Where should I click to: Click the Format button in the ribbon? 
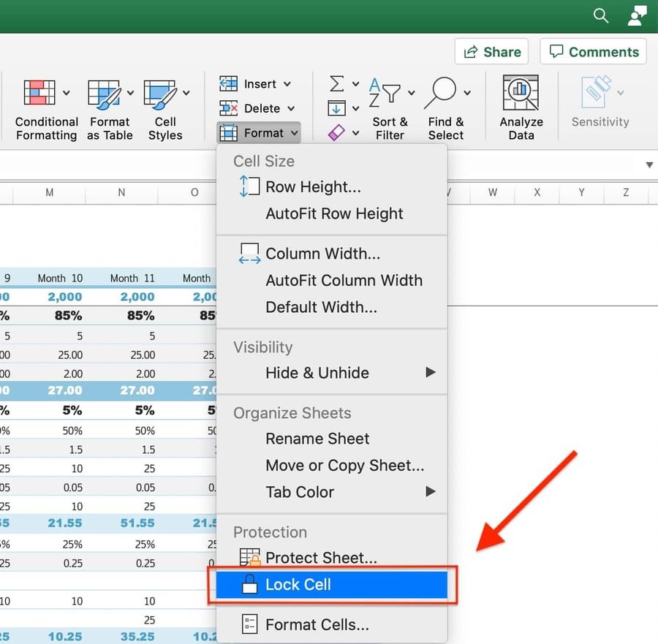[259, 133]
